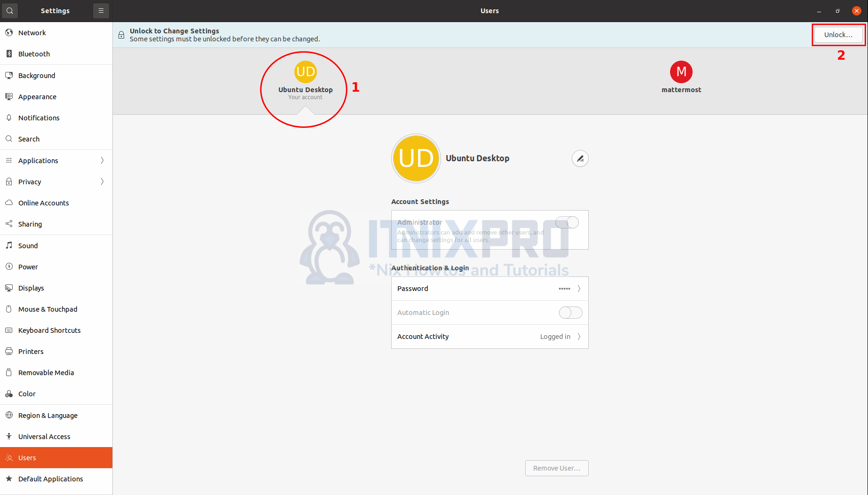
Task: Select the Bluetooth settings icon
Action: [x=8, y=54]
